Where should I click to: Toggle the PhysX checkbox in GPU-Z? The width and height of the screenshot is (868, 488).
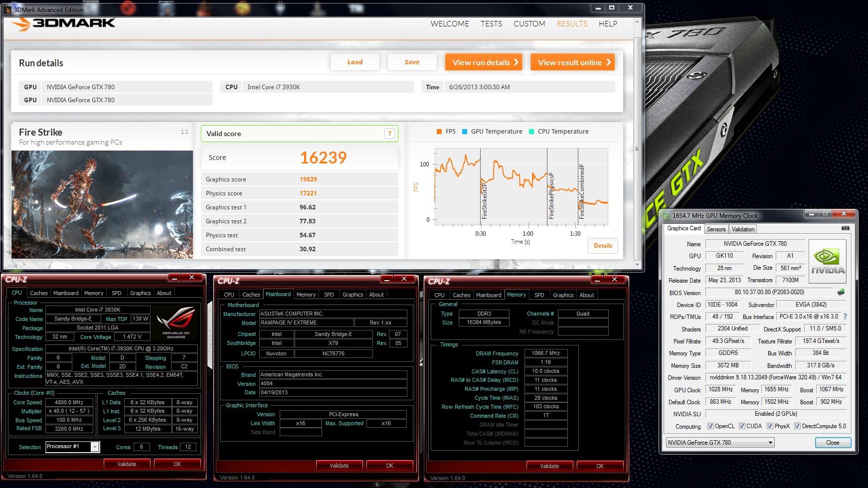(x=770, y=426)
